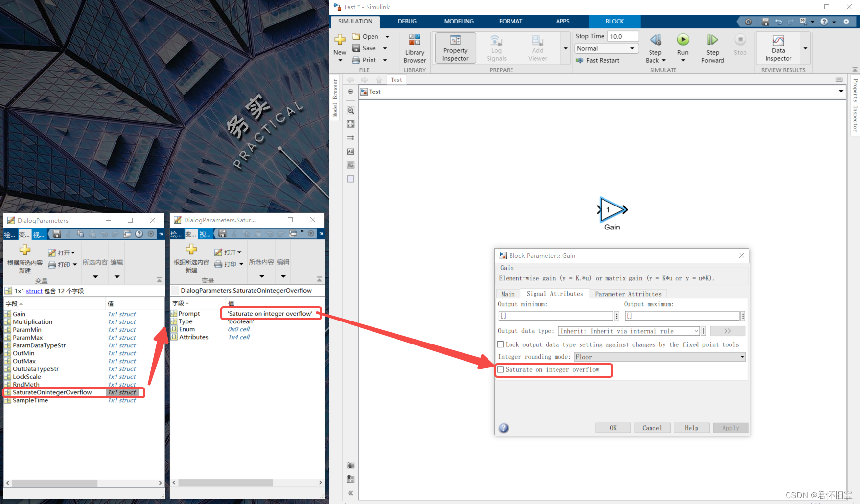Screen dimensions: 860x504
Task: Expand the REVIEW RESULTS gallery arrow
Action: tap(805, 48)
